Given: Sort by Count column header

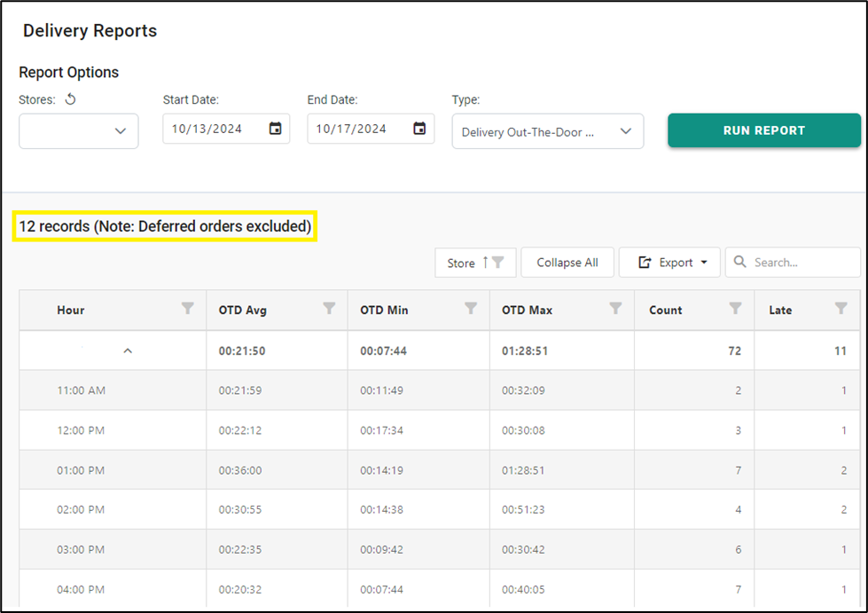Looking at the screenshot, I should (665, 310).
